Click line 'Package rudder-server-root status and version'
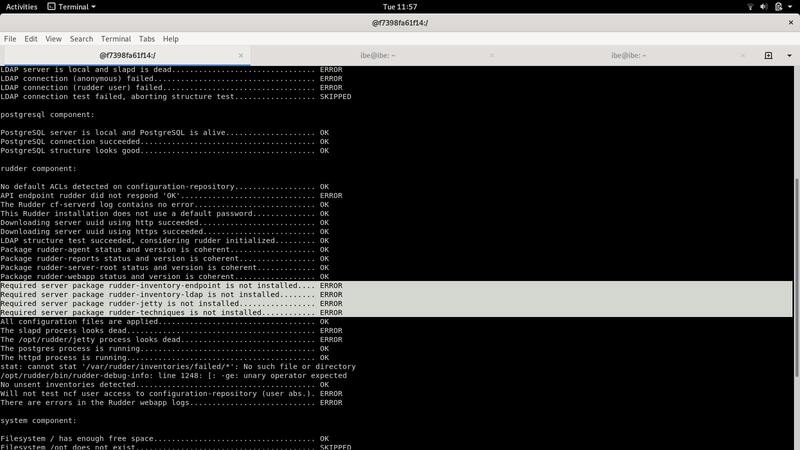 164,267
